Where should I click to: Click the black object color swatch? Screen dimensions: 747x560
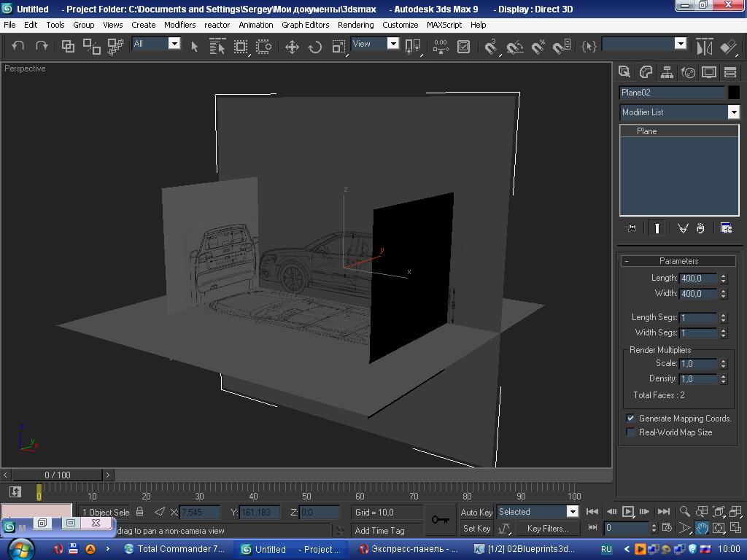[x=733, y=93]
